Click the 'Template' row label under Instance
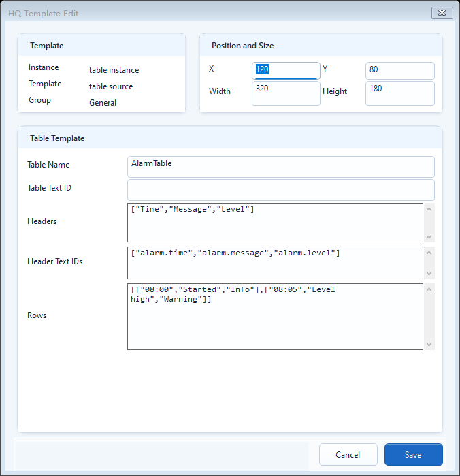 pyautogui.click(x=45, y=84)
